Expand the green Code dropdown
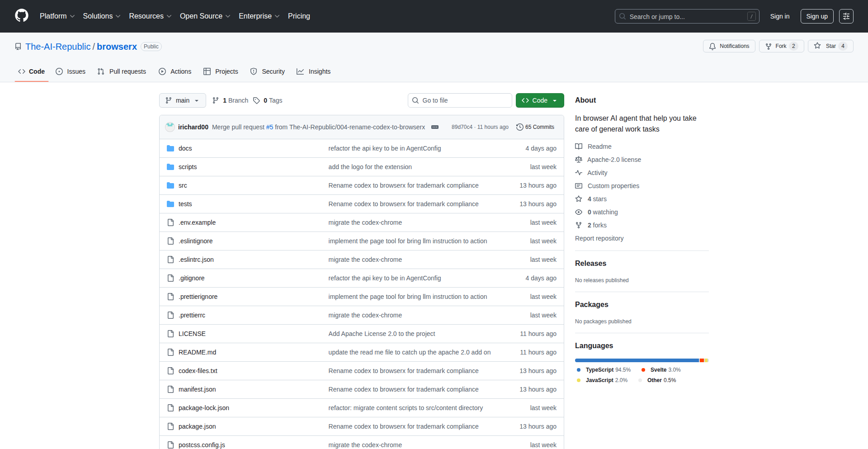Screen dimensions: 868x449 (539, 100)
